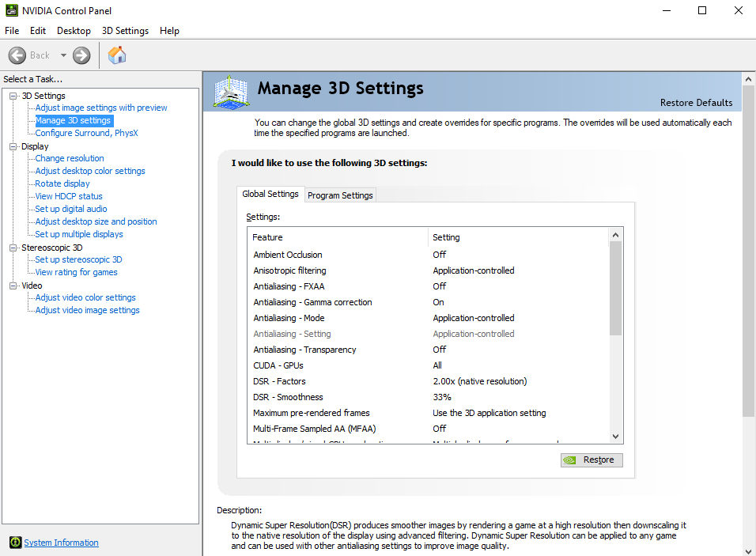Click the System Information icon
This screenshot has height=556, width=756.
point(15,543)
